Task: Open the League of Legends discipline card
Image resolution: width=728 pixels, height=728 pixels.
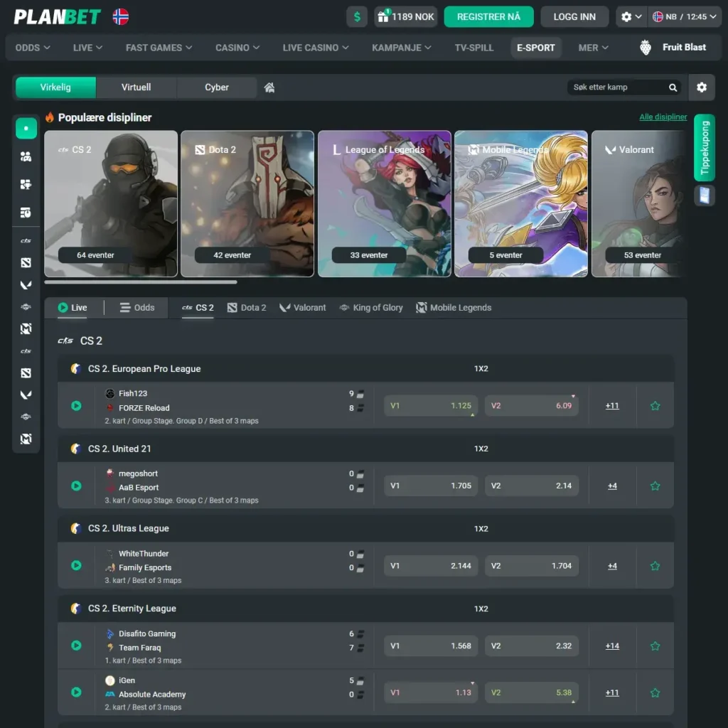Action: [385, 204]
